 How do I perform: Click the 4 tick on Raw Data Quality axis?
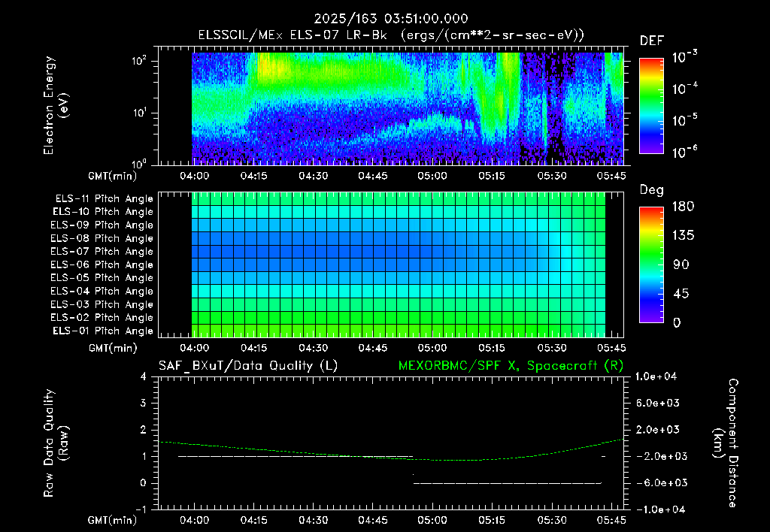[144, 377]
